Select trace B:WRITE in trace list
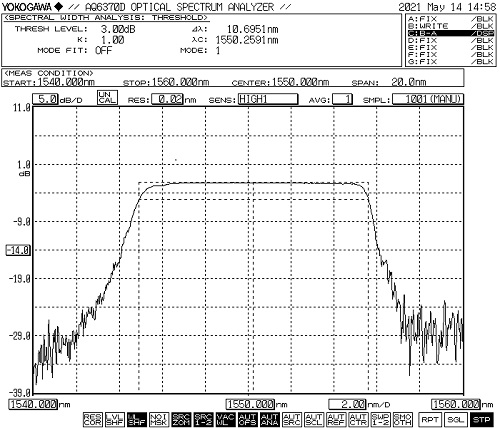The height and width of the screenshot is (428, 500). (450, 26)
